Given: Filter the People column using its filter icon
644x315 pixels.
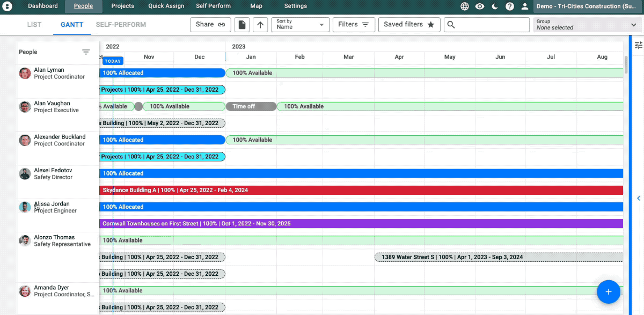Looking at the screenshot, I should click(x=86, y=52).
